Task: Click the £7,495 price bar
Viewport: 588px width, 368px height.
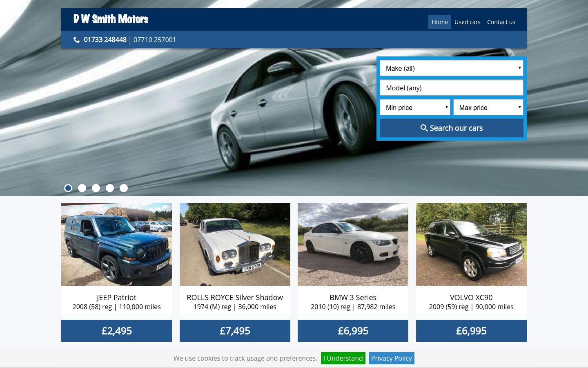Action: pyautogui.click(x=235, y=331)
